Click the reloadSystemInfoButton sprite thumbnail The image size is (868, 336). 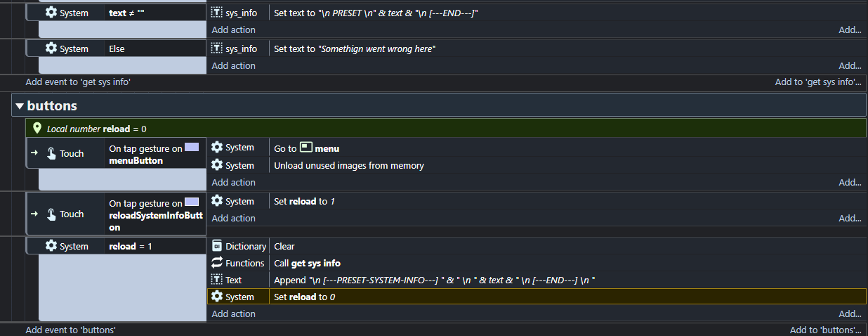tap(192, 202)
